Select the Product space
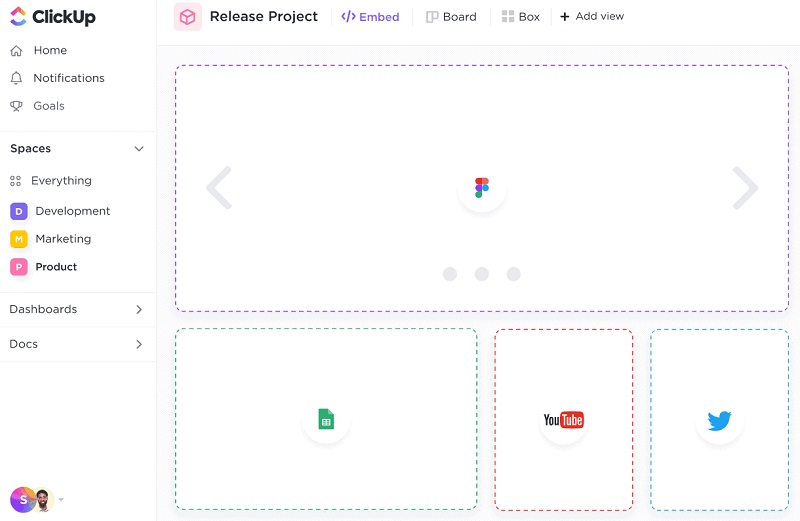Image resolution: width=800 pixels, height=521 pixels. coord(44,267)
